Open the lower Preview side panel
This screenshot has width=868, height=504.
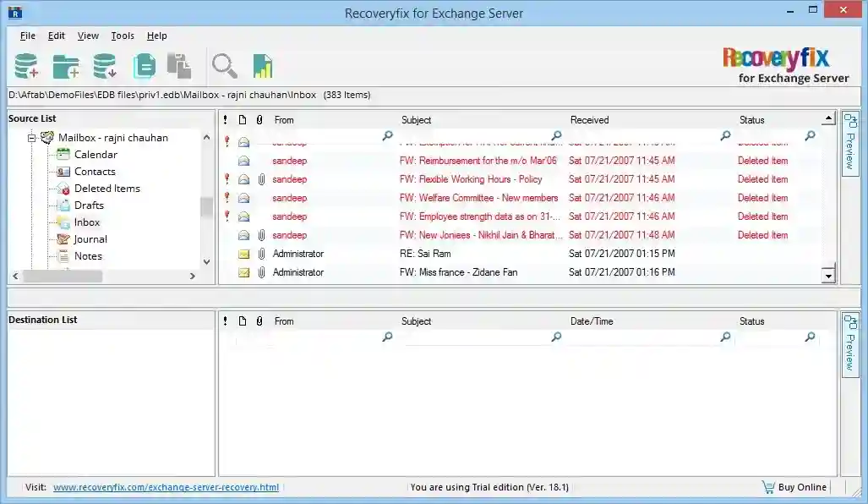click(850, 345)
